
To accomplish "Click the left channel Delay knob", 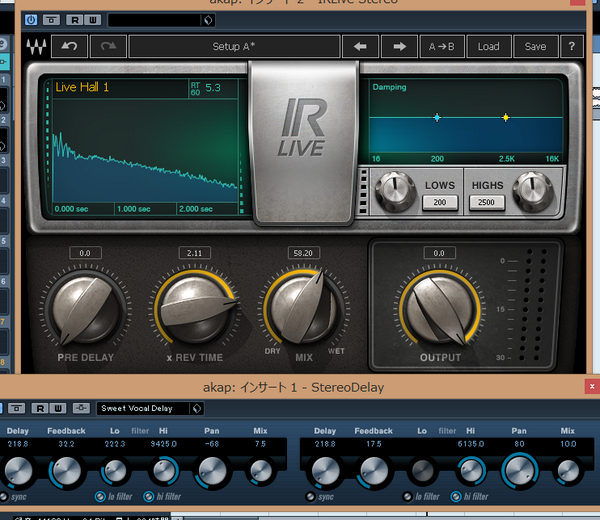I will coord(18,471).
